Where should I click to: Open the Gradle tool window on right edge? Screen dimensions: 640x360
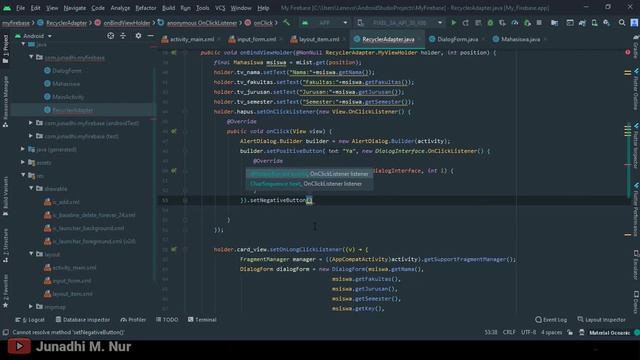(636, 47)
